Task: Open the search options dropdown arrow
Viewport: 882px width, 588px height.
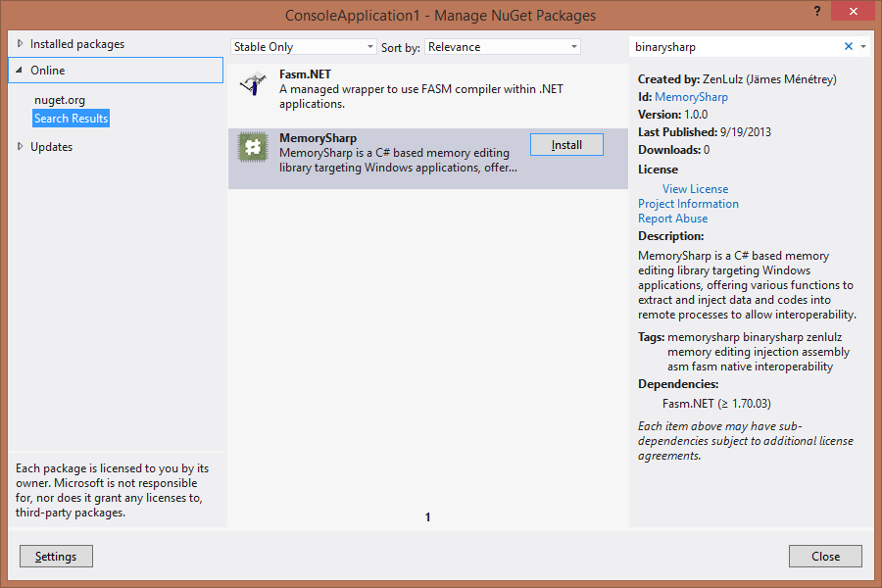Action: (x=863, y=47)
